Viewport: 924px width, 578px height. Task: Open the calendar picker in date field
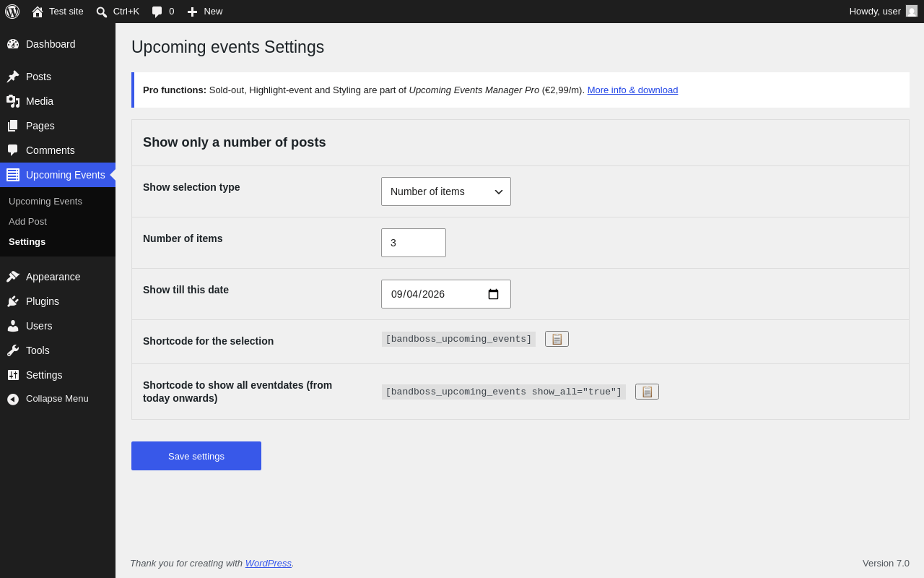pyautogui.click(x=493, y=294)
